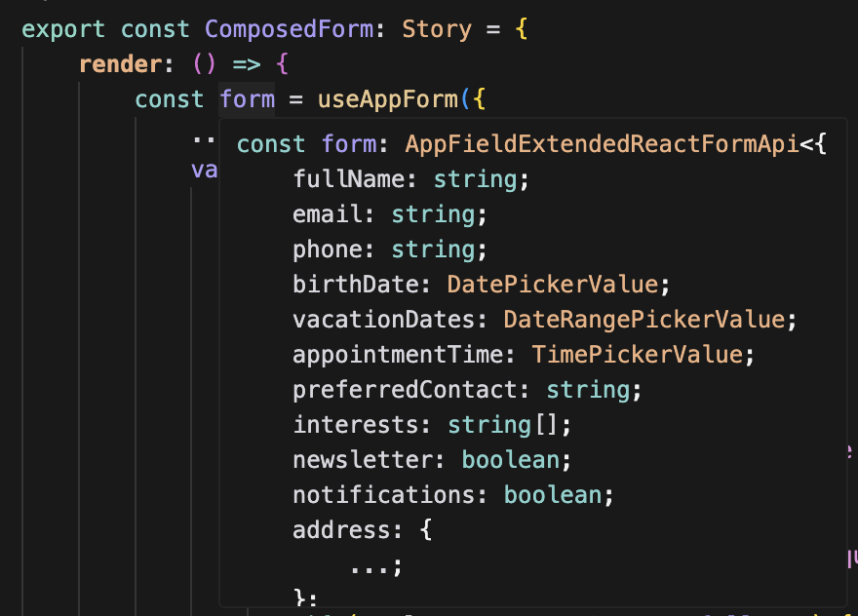Click the DateRangePickerValue type name
Viewport: 858px width, 616px height.
tap(643, 320)
